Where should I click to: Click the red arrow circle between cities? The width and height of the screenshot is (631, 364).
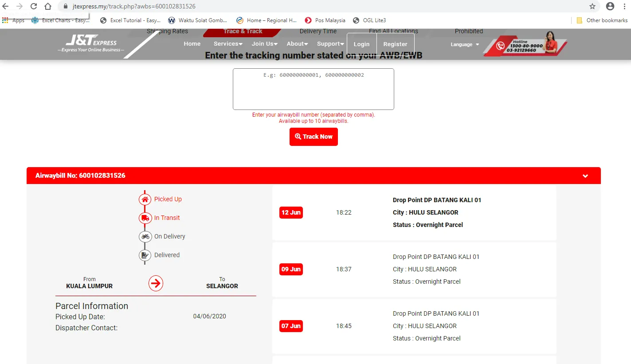[156, 283]
